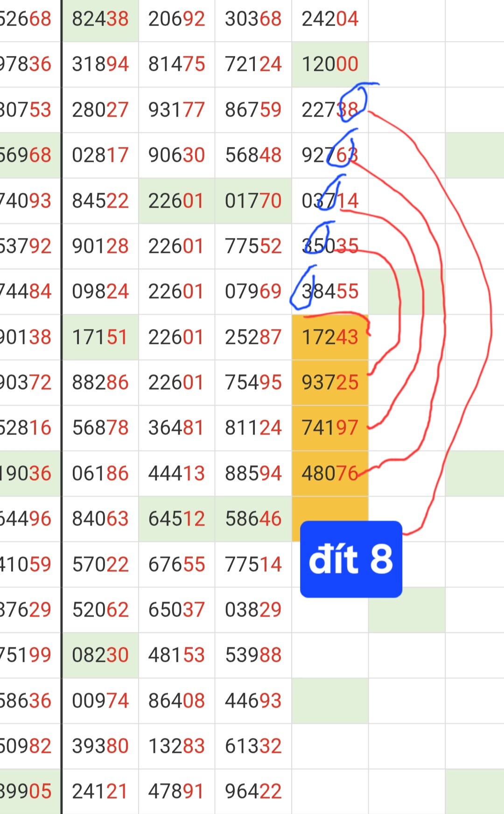Click the green cell with 17151

100,337
